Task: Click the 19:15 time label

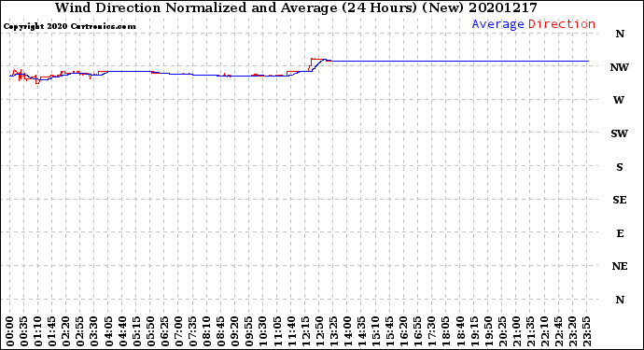Action: [x=475, y=331]
